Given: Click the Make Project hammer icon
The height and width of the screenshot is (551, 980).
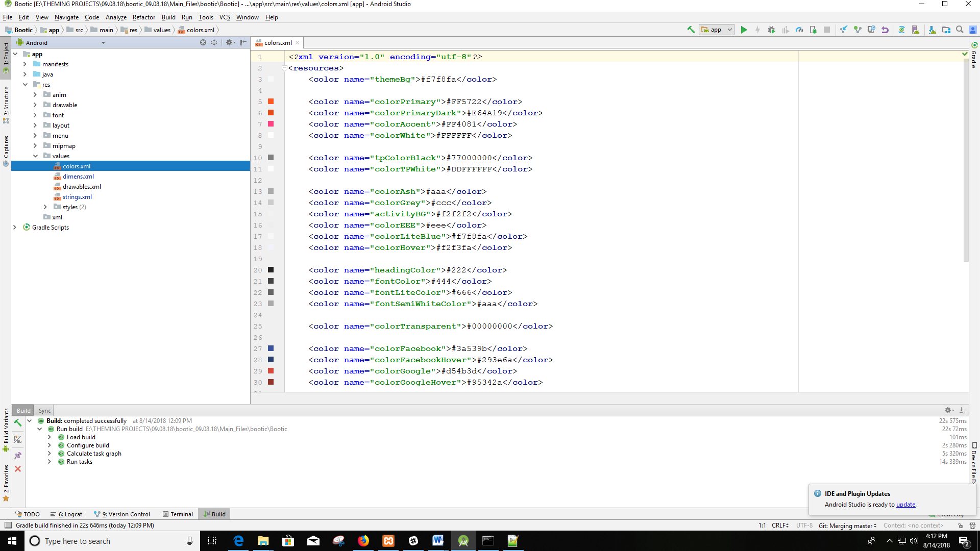Looking at the screenshot, I should pyautogui.click(x=691, y=30).
